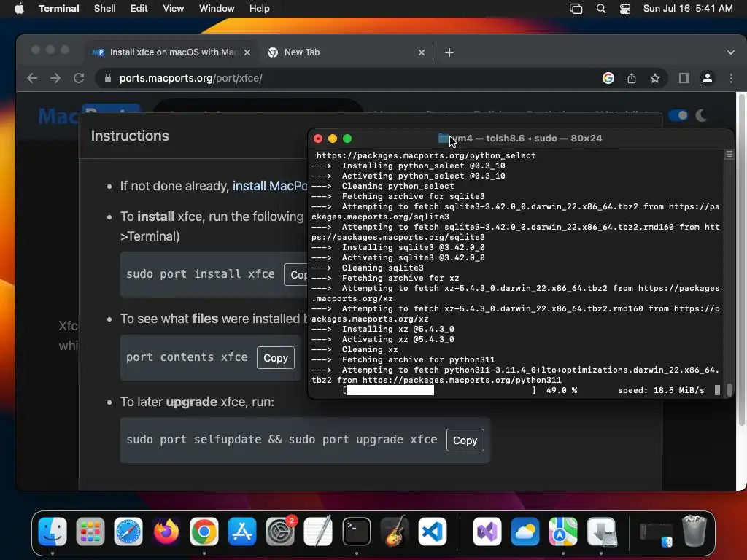This screenshot has height=560, width=747.
Task: Open Chrome three-dot menu
Action: [731, 78]
